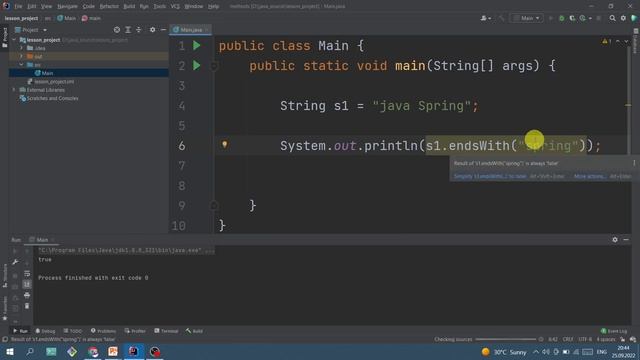Open quick-fix lightbulb on line 6

(x=224, y=144)
